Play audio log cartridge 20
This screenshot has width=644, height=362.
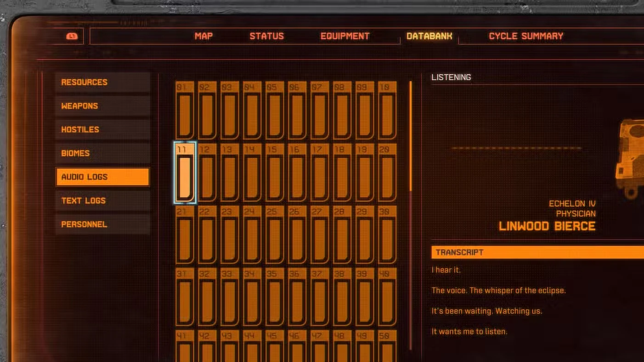(387, 173)
